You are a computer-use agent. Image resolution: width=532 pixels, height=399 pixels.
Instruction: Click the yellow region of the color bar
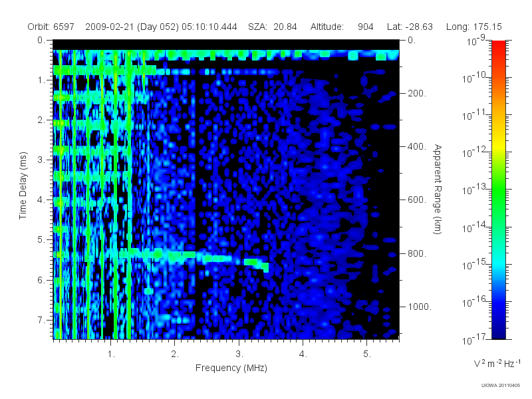point(499,145)
